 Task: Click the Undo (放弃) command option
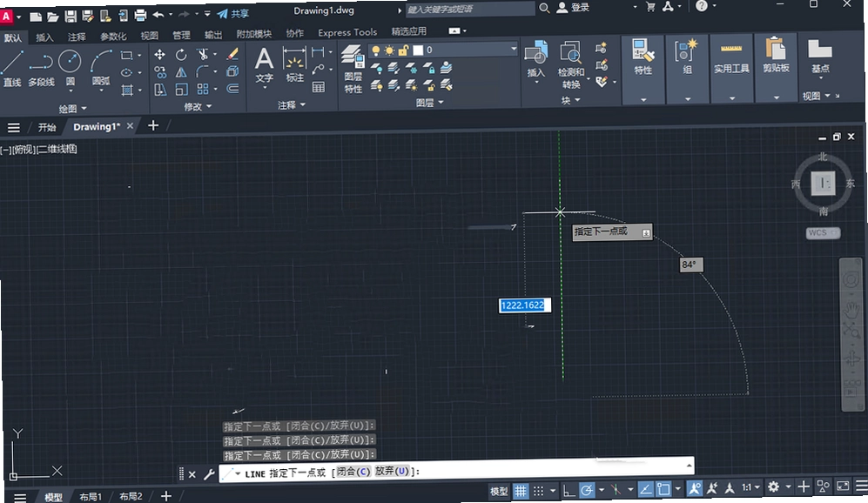click(x=392, y=471)
